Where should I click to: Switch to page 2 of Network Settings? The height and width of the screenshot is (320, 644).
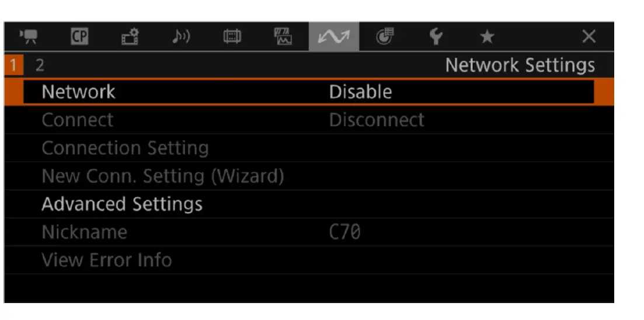(x=40, y=65)
